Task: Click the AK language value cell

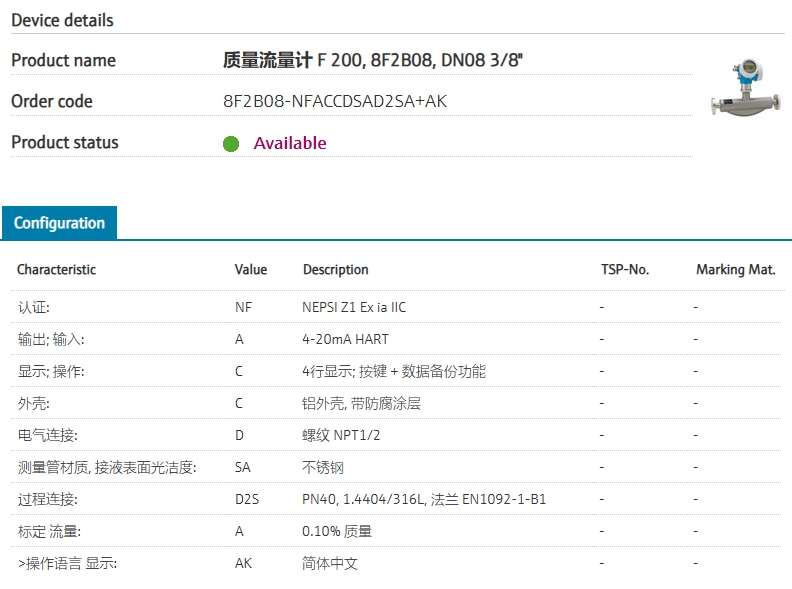Action: coord(243,563)
